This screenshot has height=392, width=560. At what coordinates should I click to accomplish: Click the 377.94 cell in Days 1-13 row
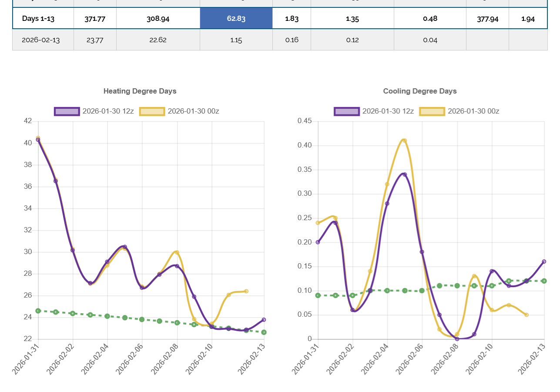tap(487, 18)
